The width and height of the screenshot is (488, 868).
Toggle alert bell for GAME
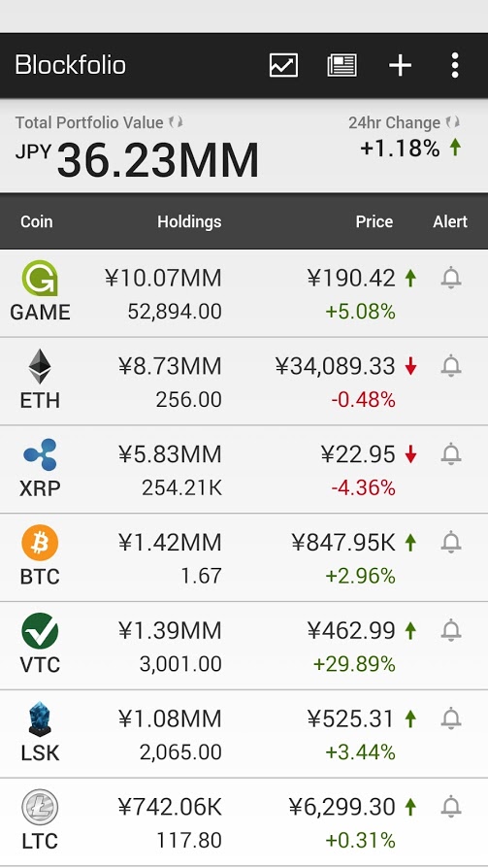click(x=451, y=278)
